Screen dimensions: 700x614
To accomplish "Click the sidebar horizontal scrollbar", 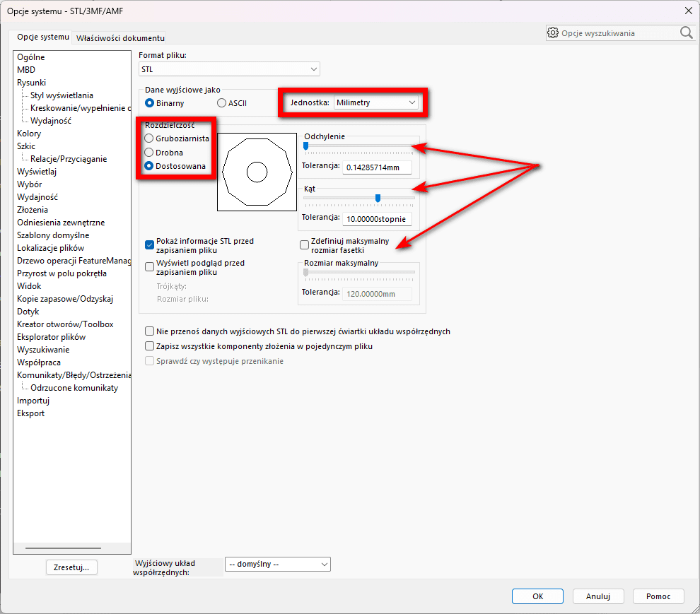I will click(x=63, y=548).
